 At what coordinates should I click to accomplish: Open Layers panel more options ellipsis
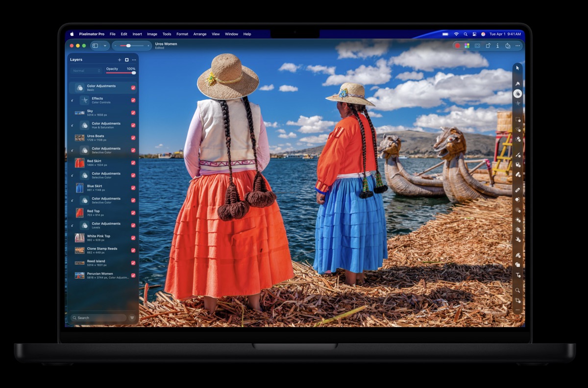[x=134, y=60]
